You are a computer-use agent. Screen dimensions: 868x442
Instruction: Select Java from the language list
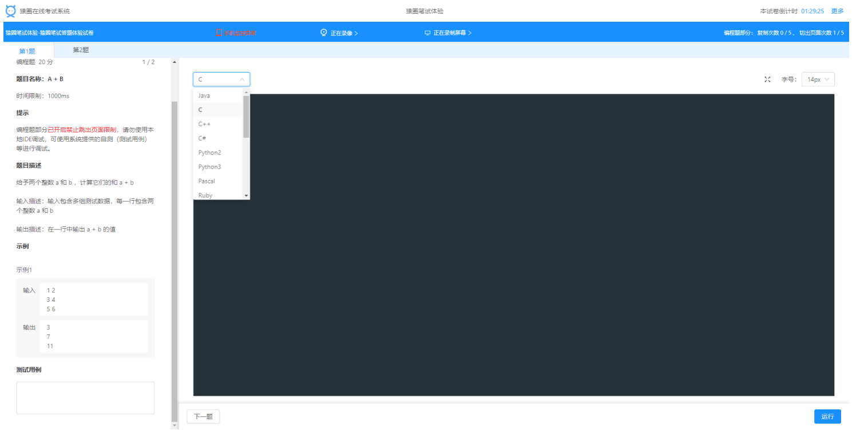tap(218, 95)
